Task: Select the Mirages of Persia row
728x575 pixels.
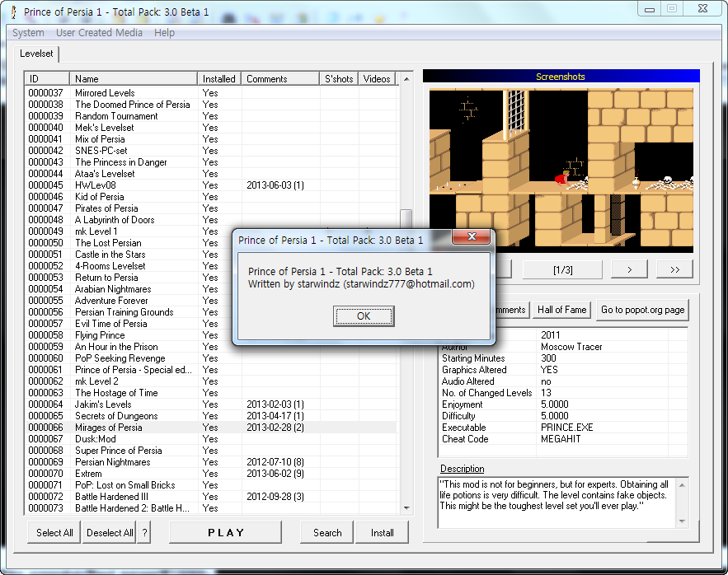Action: click(211, 428)
